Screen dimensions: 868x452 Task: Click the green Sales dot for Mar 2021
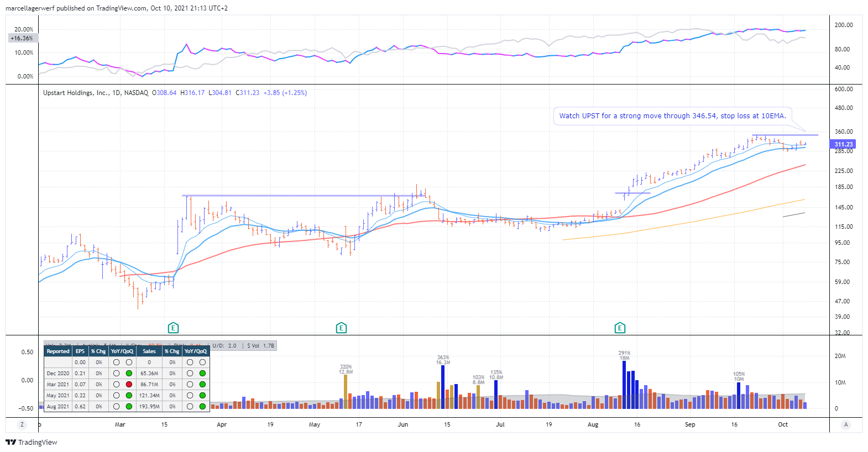tap(202, 384)
